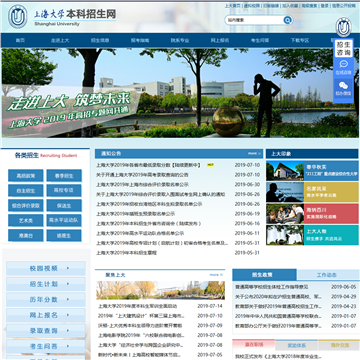Open 首页 in the navigation bar
This screenshot has height=360, width=360.
(x=20, y=40)
